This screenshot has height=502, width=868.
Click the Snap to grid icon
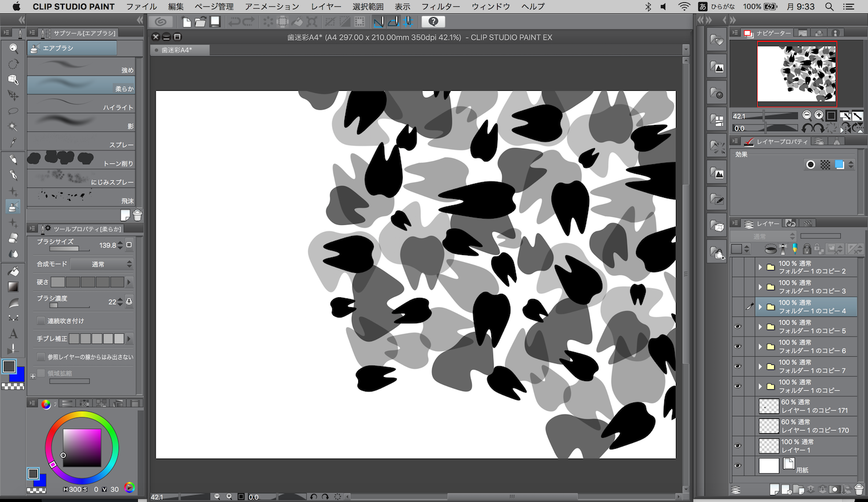(x=407, y=22)
